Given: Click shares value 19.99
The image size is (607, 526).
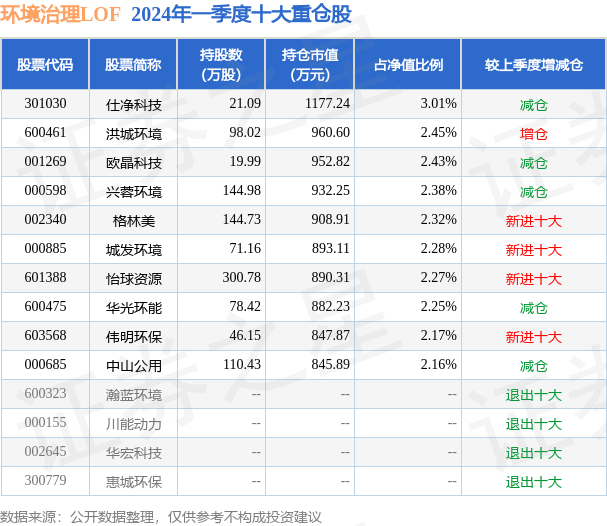Looking at the screenshot, I should point(245,161).
